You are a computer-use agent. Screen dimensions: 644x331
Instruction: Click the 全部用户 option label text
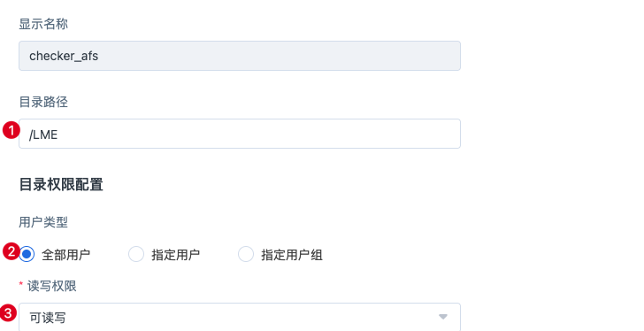tap(65, 255)
